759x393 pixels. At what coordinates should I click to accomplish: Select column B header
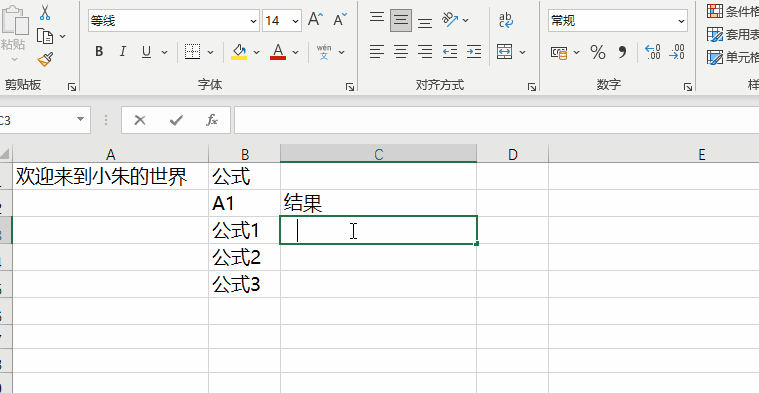coord(244,154)
